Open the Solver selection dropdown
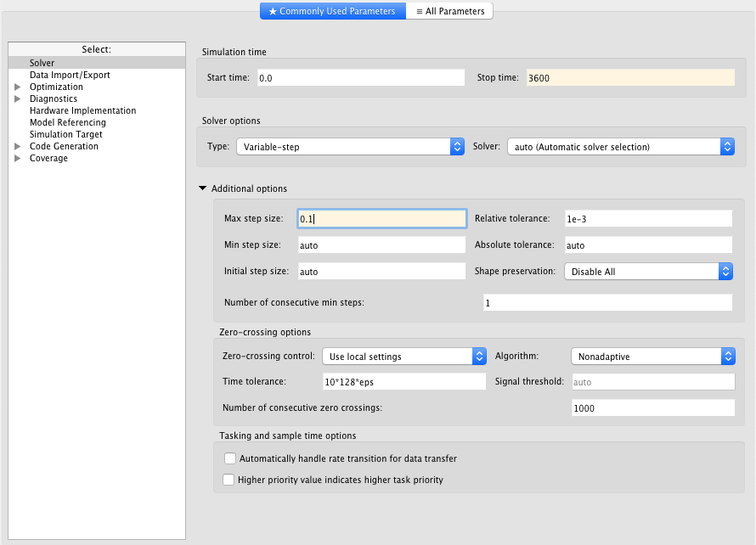The height and width of the screenshot is (545, 756). (620, 147)
